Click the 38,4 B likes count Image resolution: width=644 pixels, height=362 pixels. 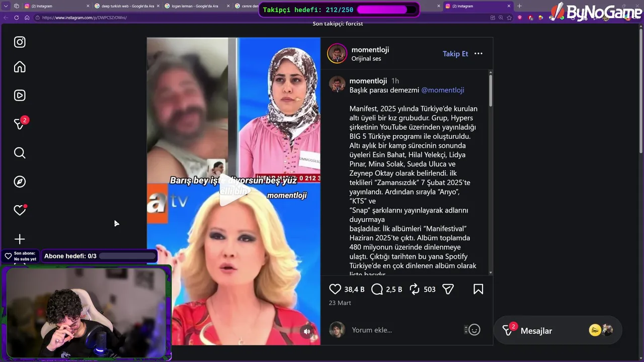point(354,290)
